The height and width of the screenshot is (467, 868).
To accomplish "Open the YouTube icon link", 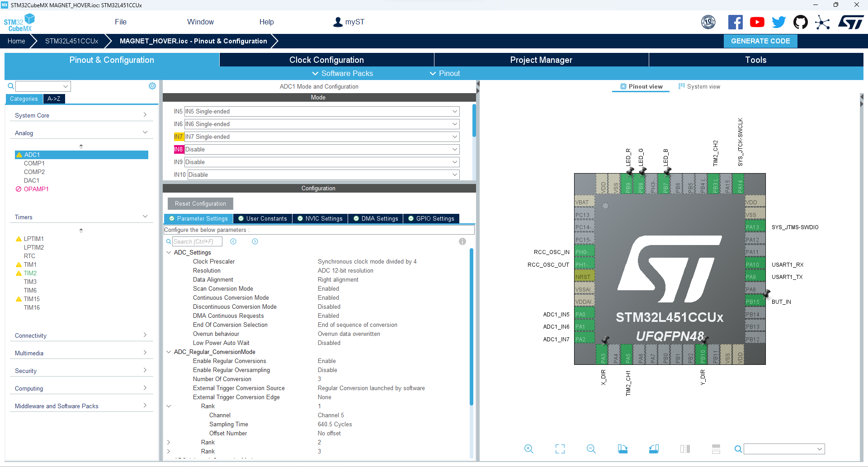I will (757, 22).
